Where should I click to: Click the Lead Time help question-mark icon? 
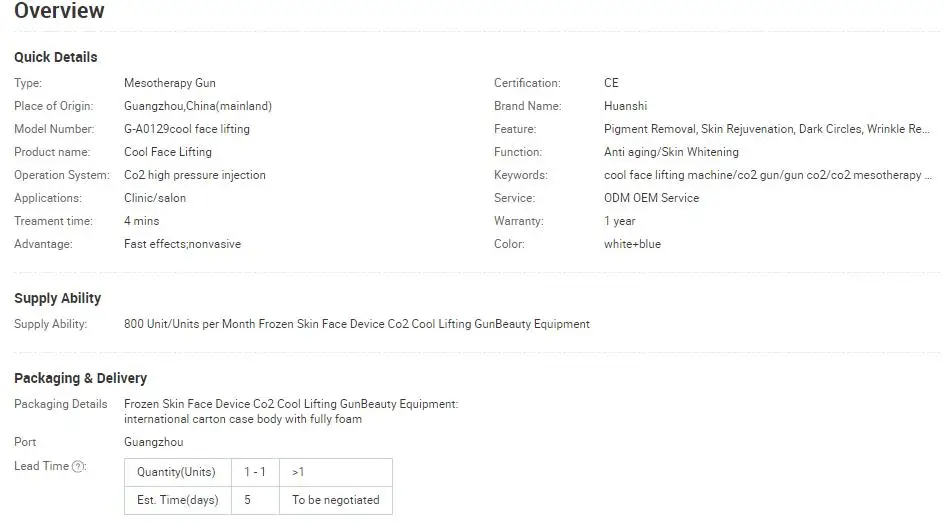[77, 467]
